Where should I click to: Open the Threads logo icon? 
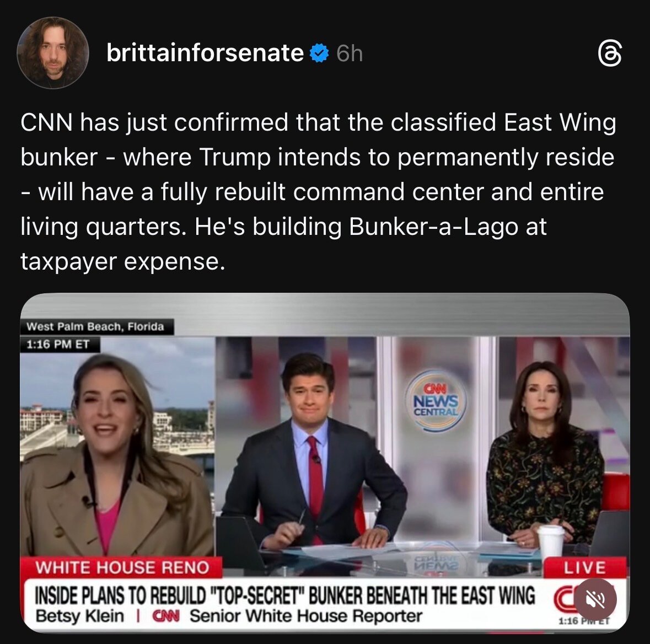coord(610,55)
